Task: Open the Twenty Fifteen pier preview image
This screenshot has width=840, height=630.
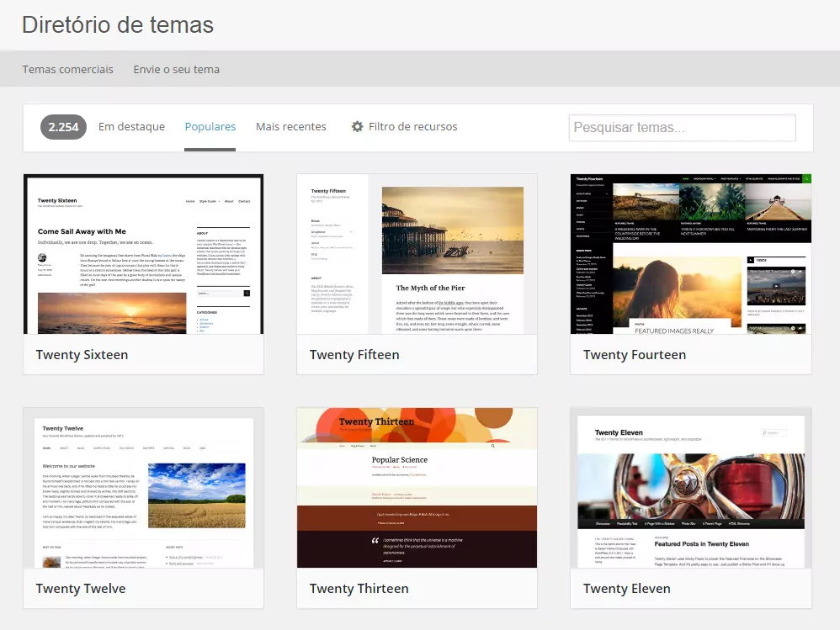Action: click(x=417, y=254)
